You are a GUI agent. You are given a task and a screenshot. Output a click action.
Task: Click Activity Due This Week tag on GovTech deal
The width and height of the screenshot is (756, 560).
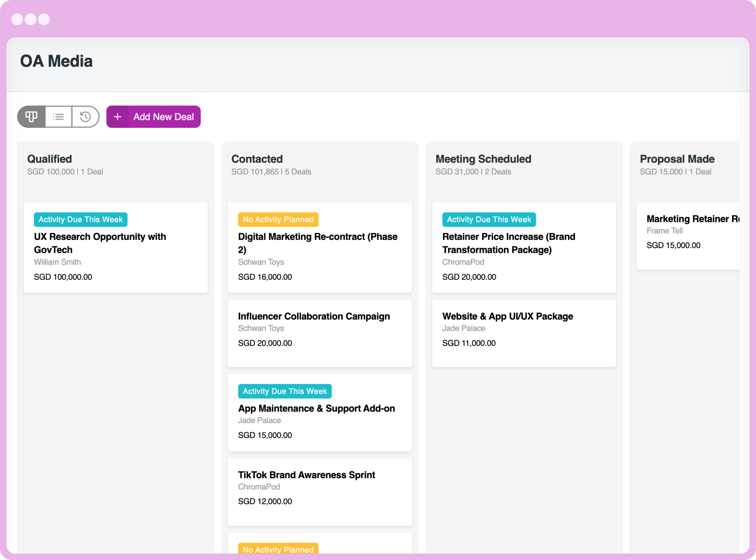point(80,219)
